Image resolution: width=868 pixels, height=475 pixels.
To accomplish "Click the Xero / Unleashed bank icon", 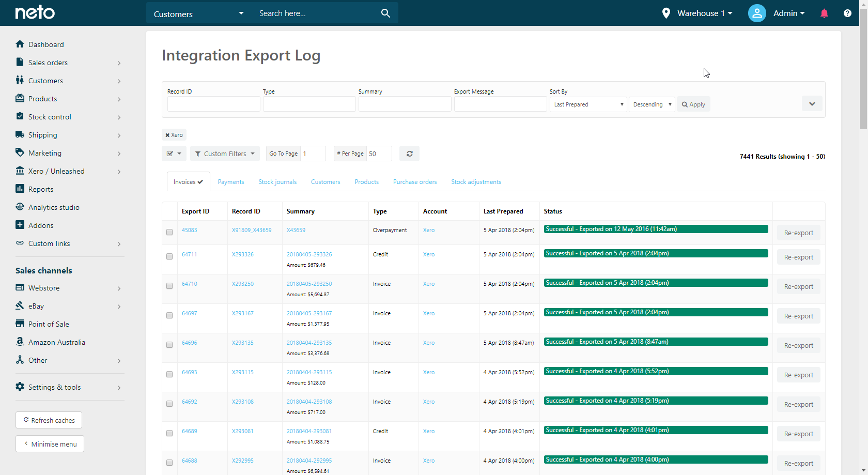I will pyautogui.click(x=20, y=171).
